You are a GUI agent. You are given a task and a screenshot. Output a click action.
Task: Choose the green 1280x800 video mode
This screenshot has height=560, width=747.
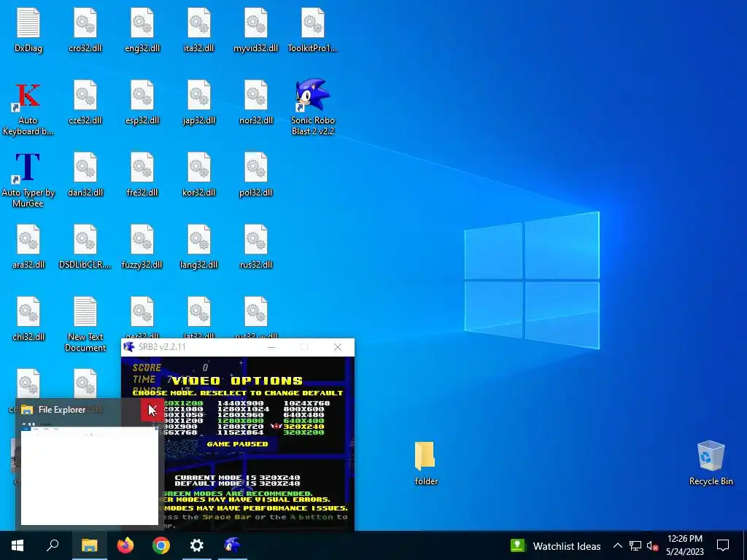pos(240,421)
